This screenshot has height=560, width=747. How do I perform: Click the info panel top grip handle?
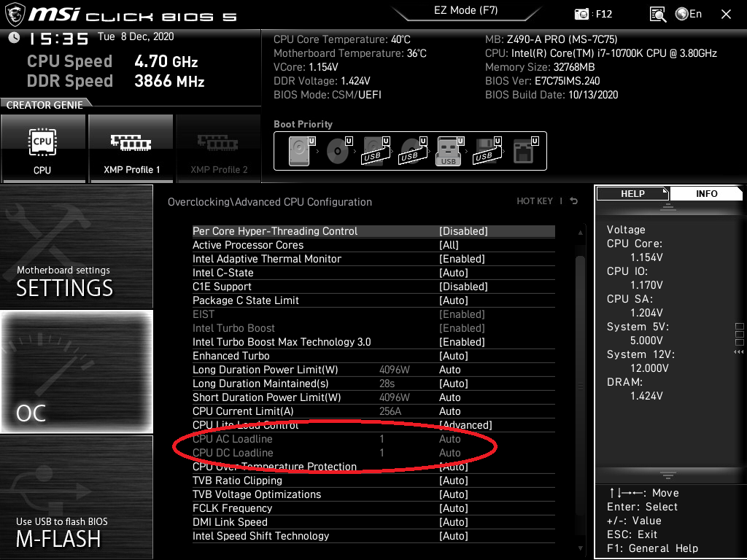(x=668, y=206)
